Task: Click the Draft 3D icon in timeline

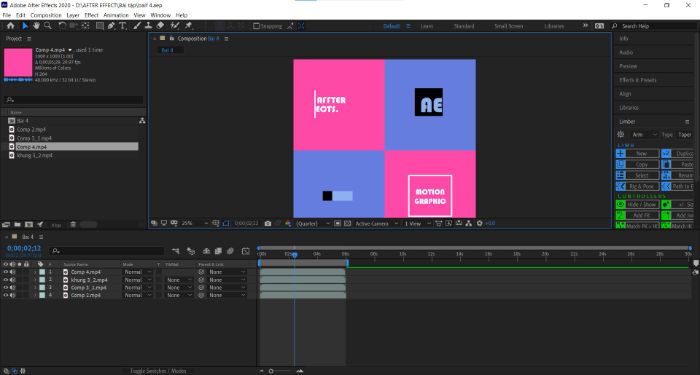Action: [191, 251]
